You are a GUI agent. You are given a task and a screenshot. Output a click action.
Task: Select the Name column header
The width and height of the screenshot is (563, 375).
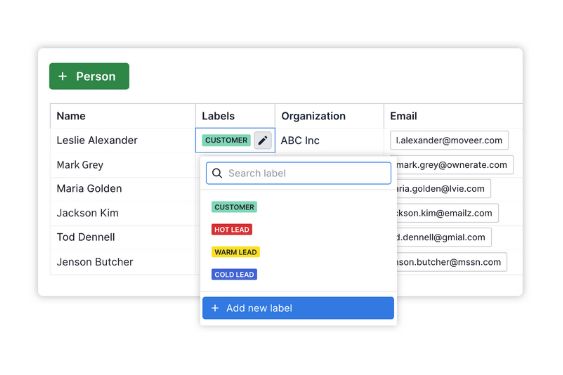click(x=71, y=116)
